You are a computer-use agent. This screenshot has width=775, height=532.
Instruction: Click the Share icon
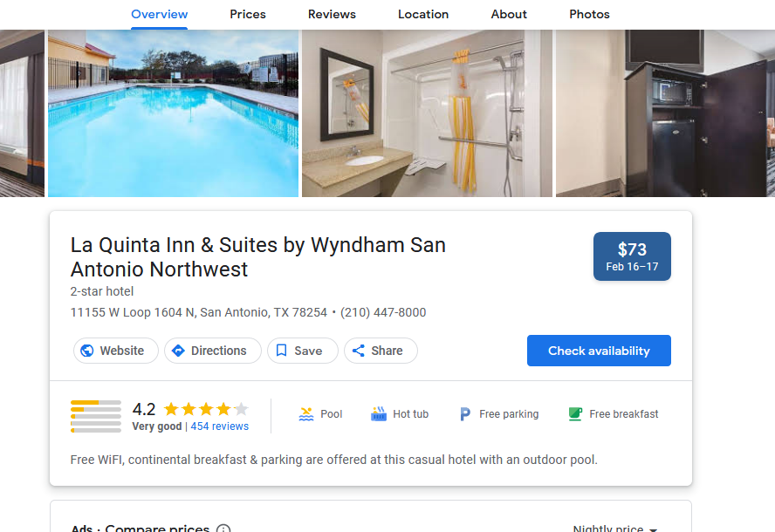[x=359, y=351]
